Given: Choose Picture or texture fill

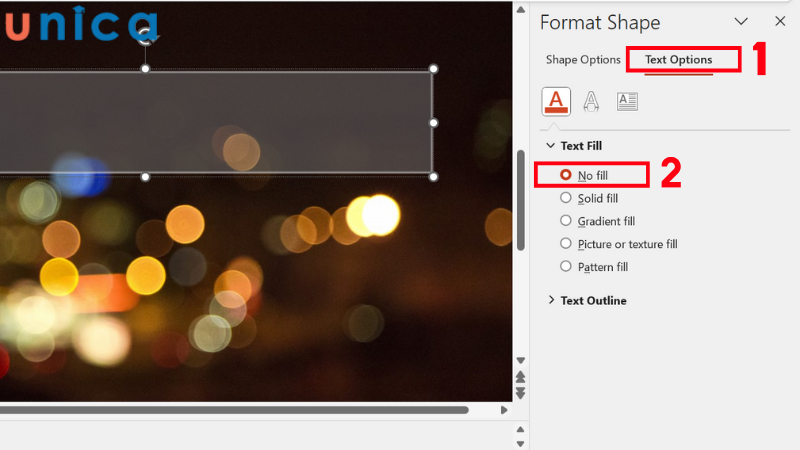Looking at the screenshot, I should pos(566,244).
